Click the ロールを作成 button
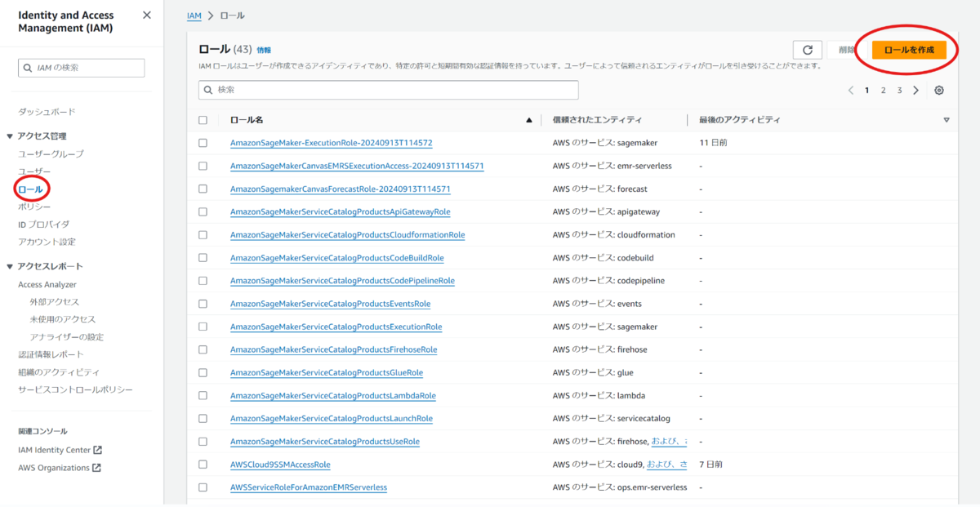This screenshot has height=507, width=980. point(909,50)
